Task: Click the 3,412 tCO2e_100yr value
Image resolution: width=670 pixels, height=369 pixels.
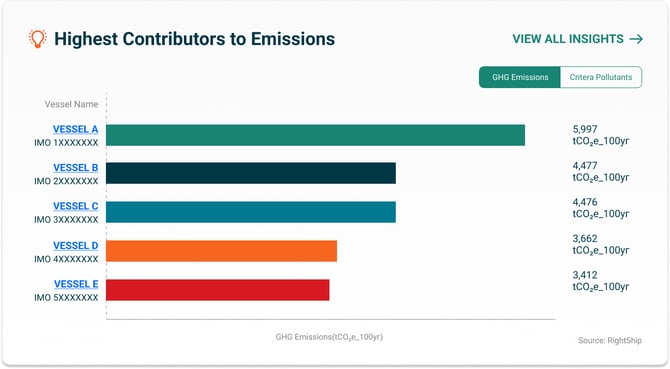Action: (601, 281)
